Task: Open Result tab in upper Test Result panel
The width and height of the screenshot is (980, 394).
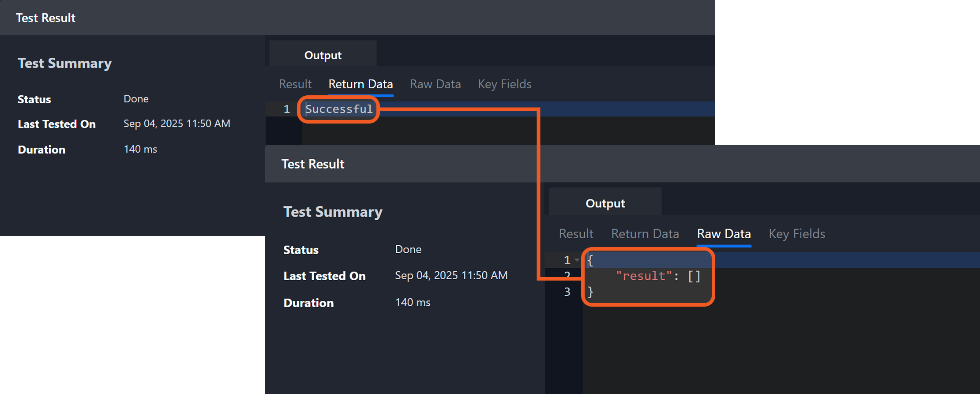Action: (295, 84)
